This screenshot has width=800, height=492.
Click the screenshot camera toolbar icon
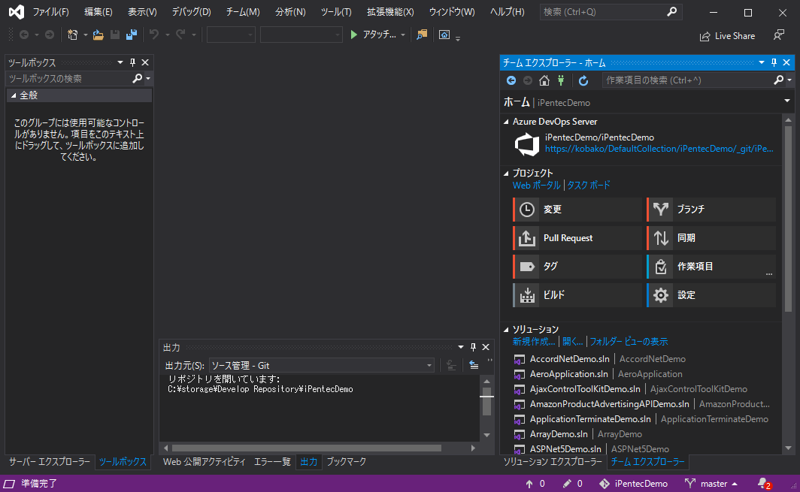[x=444, y=35]
